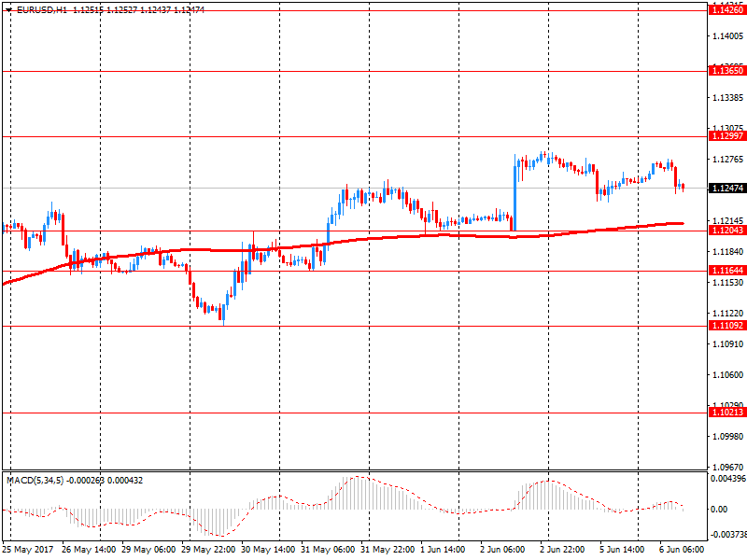Click the 31 May 22:00 time label
Image resolution: width=747 pixels, height=560 pixels.
[x=388, y=550]
